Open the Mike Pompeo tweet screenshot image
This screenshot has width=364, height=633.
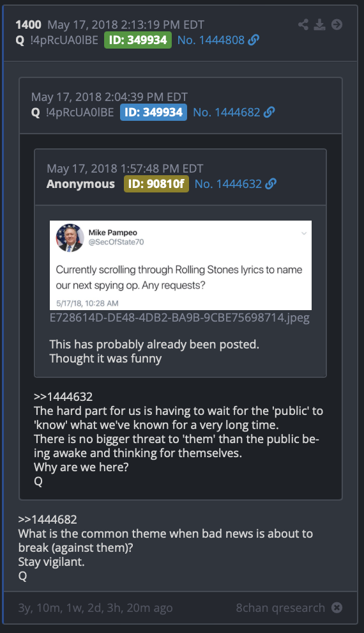click(x=181, y=265)
